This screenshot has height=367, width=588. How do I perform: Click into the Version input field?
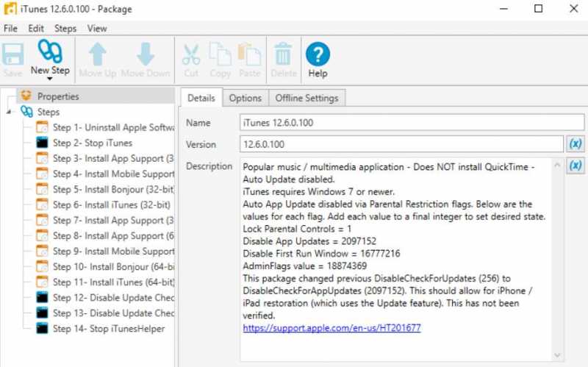(401, 144)
